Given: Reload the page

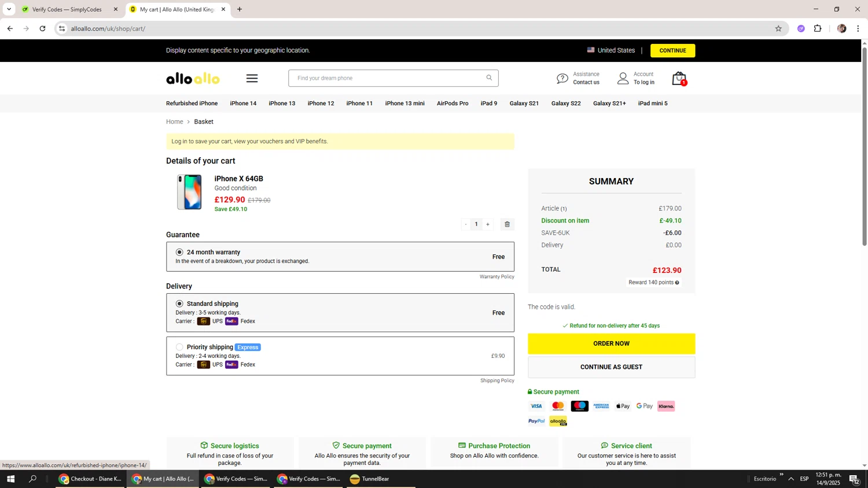Looking at the screenshot, I should click(x=42, y=28).
